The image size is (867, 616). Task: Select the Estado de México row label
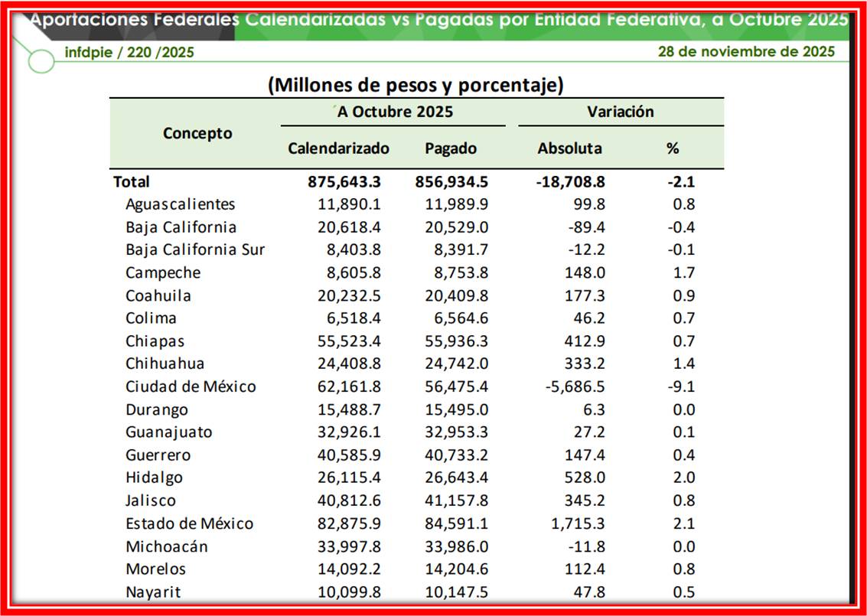[189, 523]
